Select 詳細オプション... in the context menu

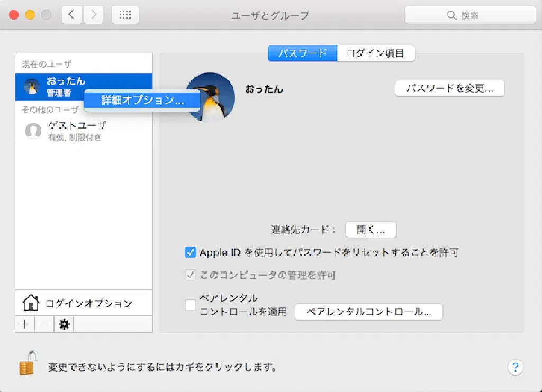[142, 101]
